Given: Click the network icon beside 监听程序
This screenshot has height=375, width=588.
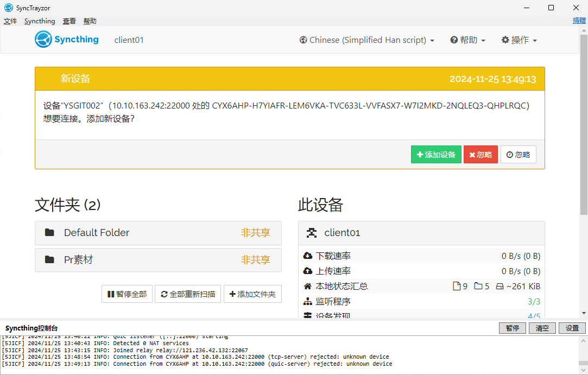Looking at the screenshot, I should click(307, 302).
